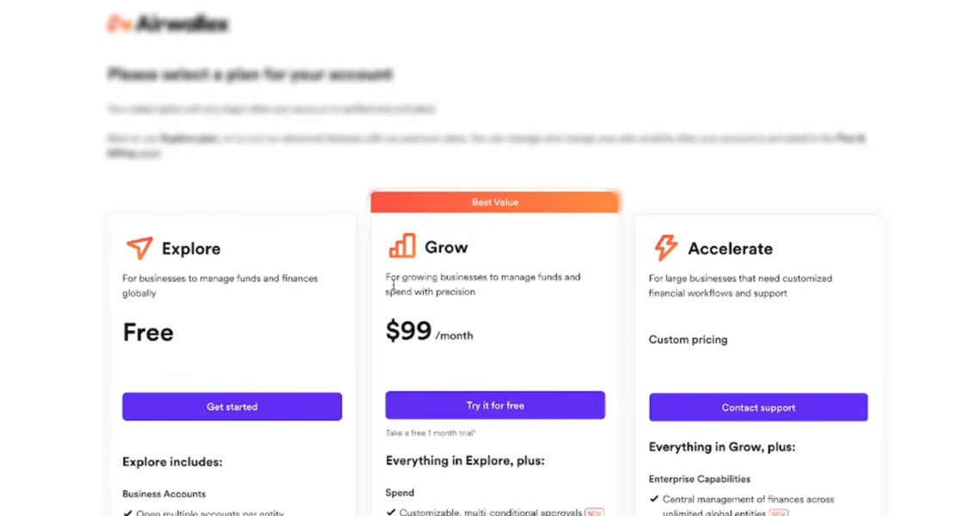The width and height of the screenshot is (980, 516).
Task: Select the Grow plan heading
Action: pyautogui.click(x=446, y=247)
